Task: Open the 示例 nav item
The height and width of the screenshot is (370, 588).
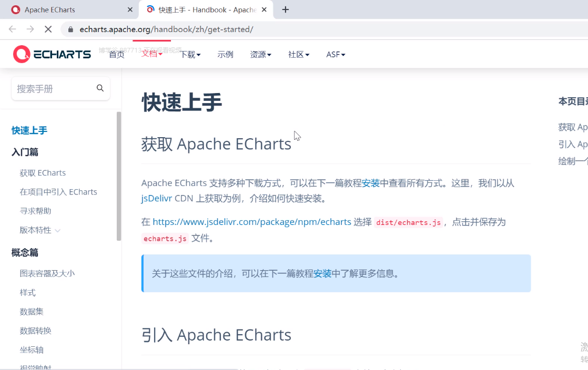Action: [226, 55]
